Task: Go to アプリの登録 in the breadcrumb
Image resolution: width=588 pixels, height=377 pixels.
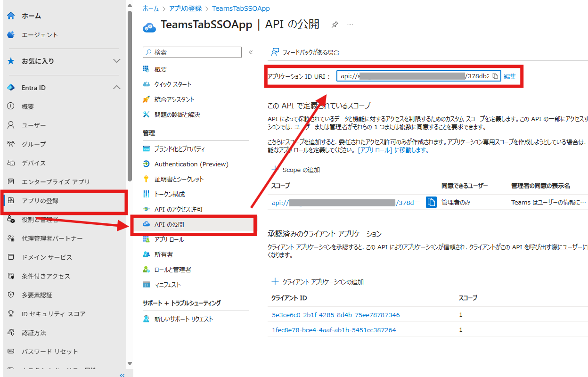Action: coord(185,8)
